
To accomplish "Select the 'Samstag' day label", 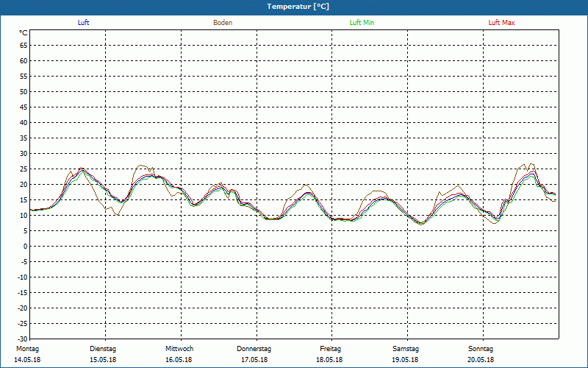I will [406, 349].
